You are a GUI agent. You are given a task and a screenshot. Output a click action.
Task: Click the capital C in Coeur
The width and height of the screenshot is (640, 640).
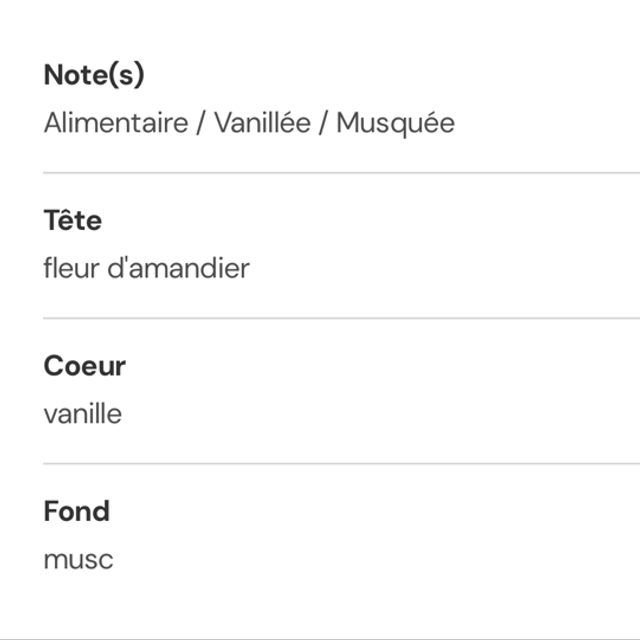point(53,366)
